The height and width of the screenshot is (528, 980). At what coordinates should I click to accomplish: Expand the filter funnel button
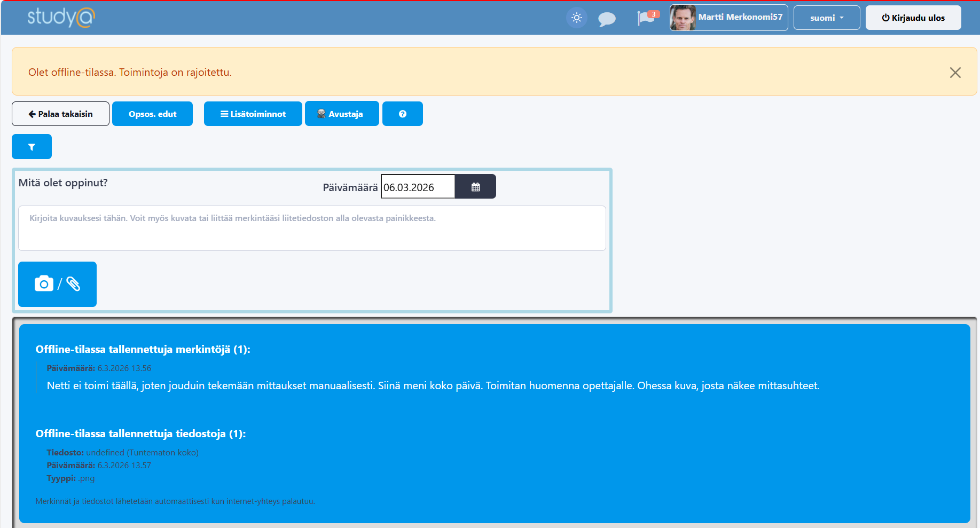[32, 147]
